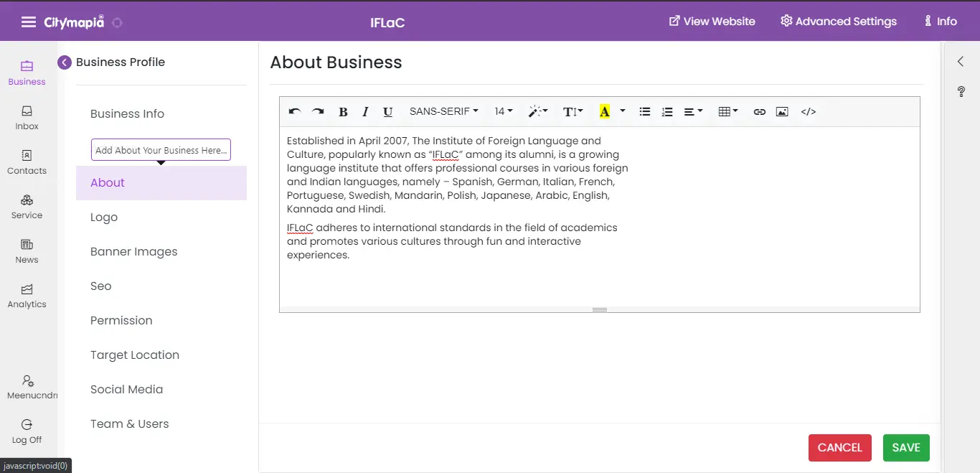This screenshot has width=980, height=473.
Task: Insert a bulleted unordered list
Action: coord(645,111)
